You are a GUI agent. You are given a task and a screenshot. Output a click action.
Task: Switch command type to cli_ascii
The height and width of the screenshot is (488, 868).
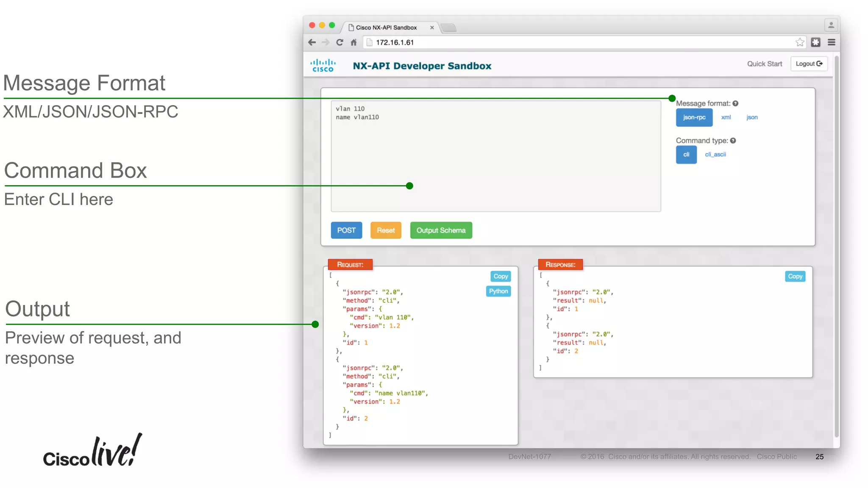tap(715, 155)
